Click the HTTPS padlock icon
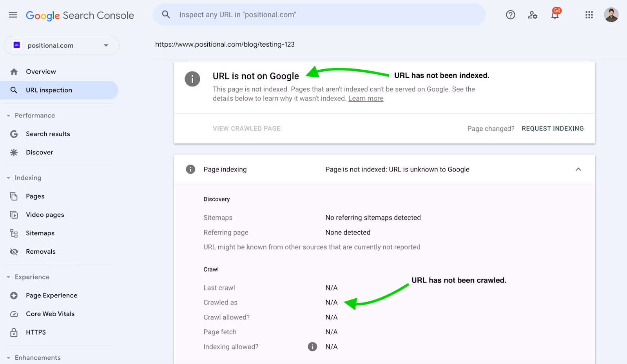Screen dimensions: 627x364 (x=14, y=332)
